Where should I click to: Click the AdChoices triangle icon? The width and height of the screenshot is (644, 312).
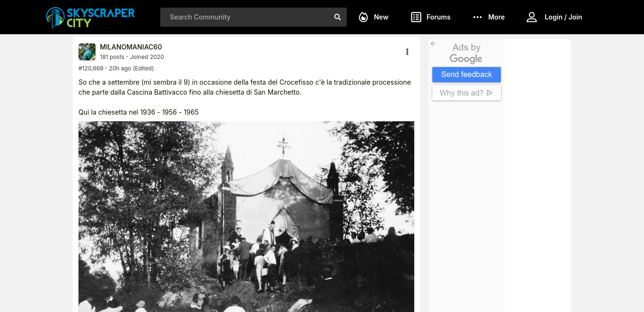point(490,93)
